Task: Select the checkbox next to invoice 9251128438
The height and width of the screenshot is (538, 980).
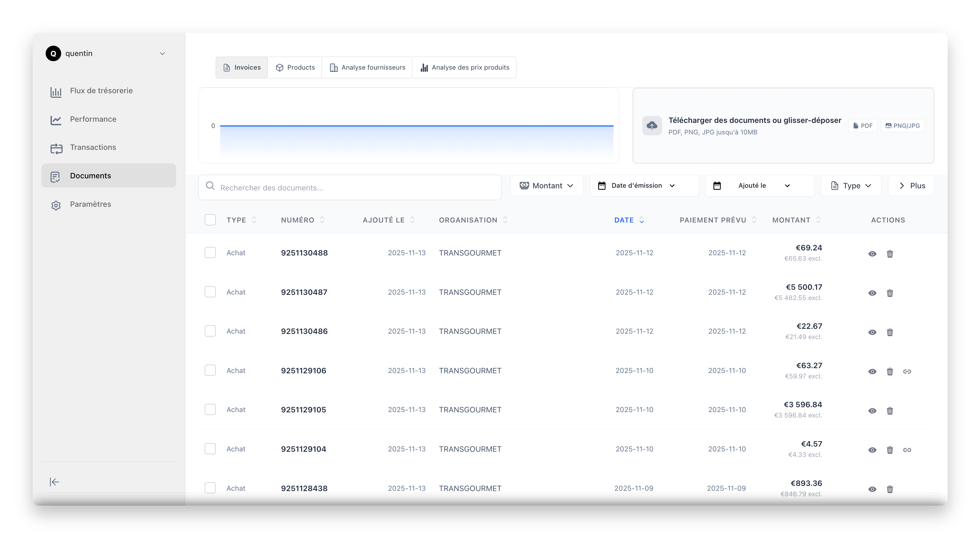Action: pyautogui.click(x=210, y=488)
